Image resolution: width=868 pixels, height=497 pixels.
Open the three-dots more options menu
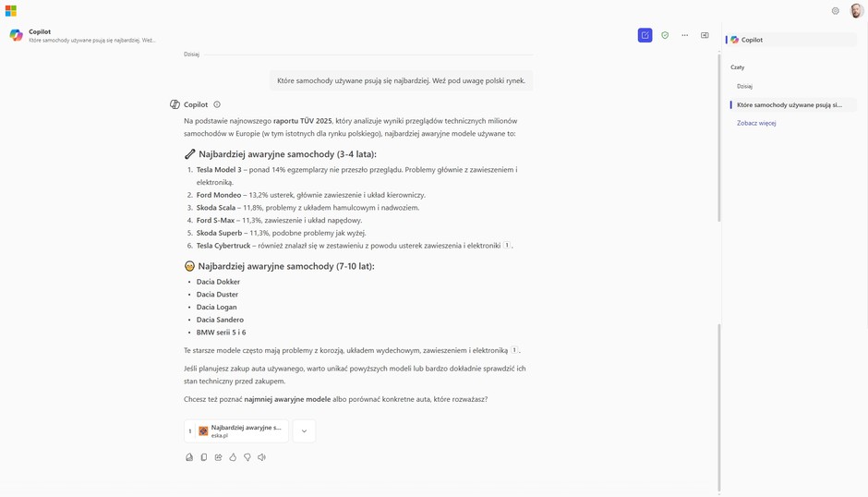click(685, 35)
